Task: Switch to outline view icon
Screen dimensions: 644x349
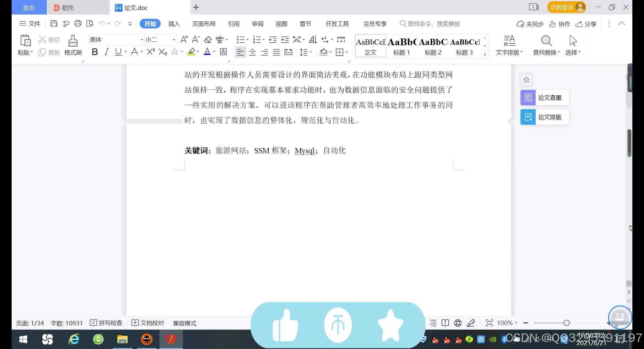Action: (433, 323)
